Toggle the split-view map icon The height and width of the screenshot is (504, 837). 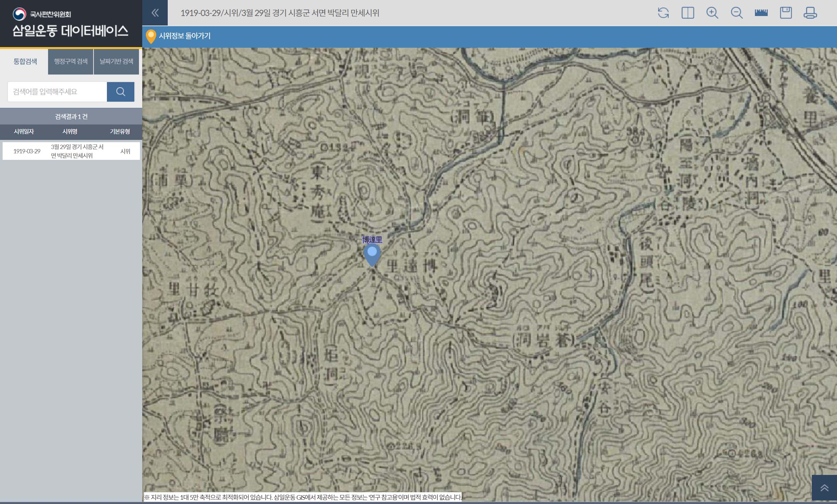point(688,13)
